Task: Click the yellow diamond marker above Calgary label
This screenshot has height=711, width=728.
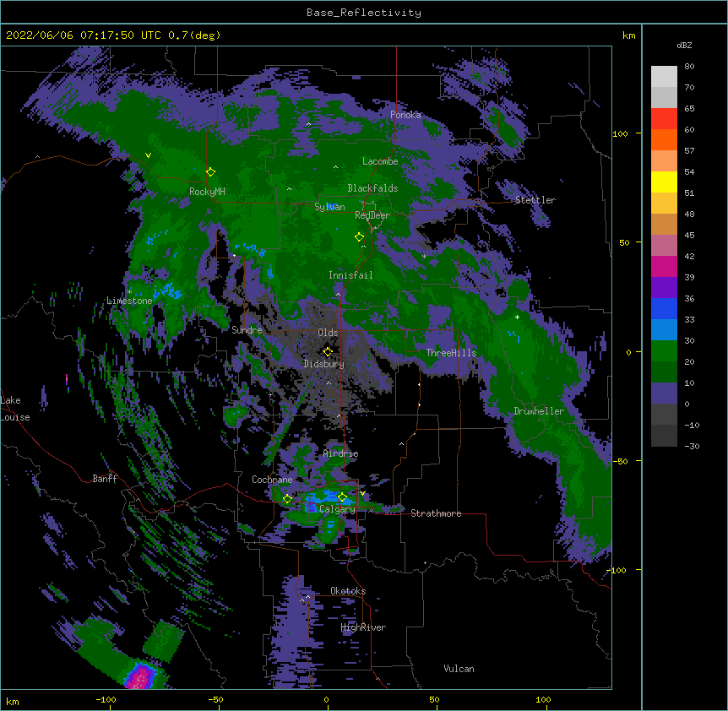Action: tap(342, 497)
